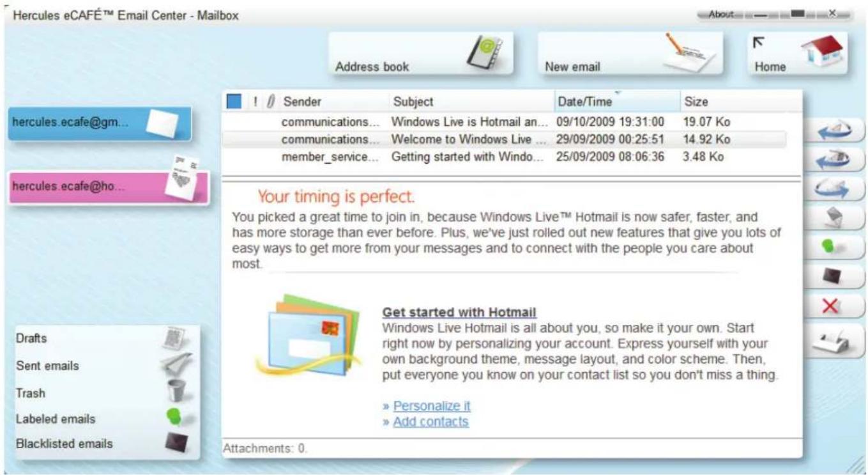The width and height of the screenshot is (868, 475).
Task: Compose a New email
Action: tap(630, 54)
